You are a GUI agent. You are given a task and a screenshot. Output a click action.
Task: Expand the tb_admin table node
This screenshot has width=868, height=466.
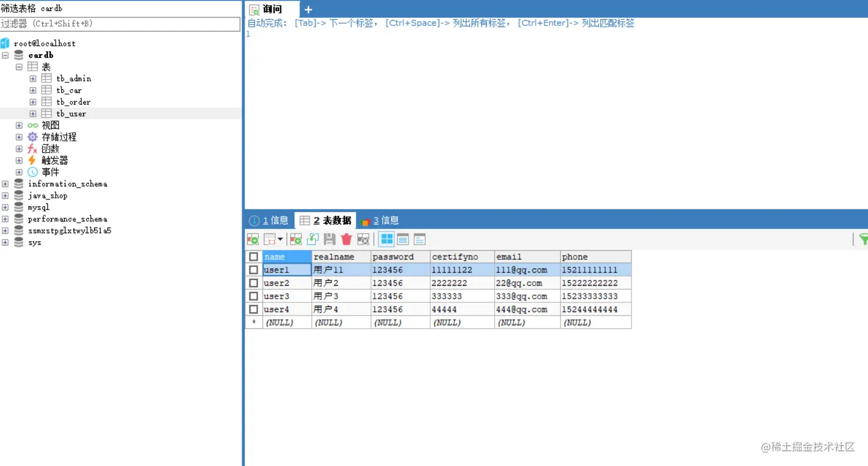[x=33, y=78]
